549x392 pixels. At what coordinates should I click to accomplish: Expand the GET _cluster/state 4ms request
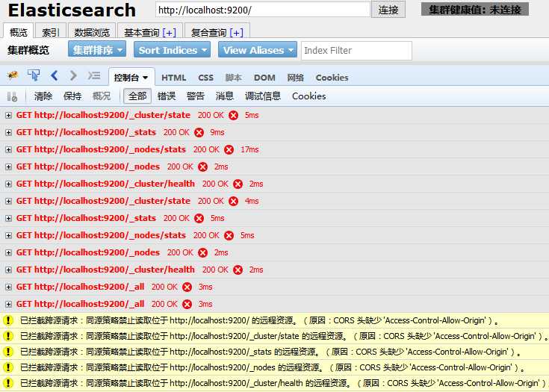click(x=8, y=202)
